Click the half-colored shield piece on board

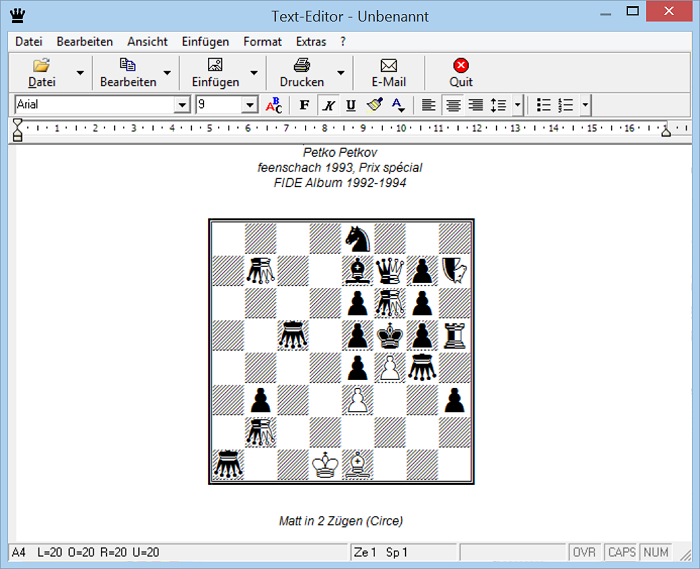point(454,271)
